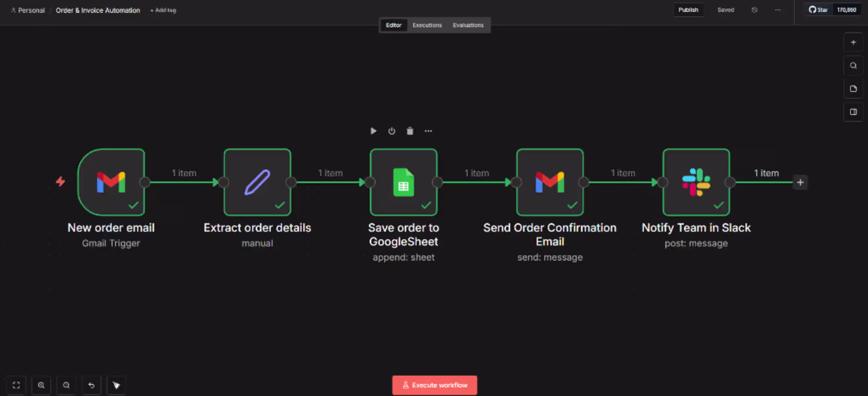Screen dimensions: 868x396
Task: Click the output connector of Extract order details
Action: (291, 182)
